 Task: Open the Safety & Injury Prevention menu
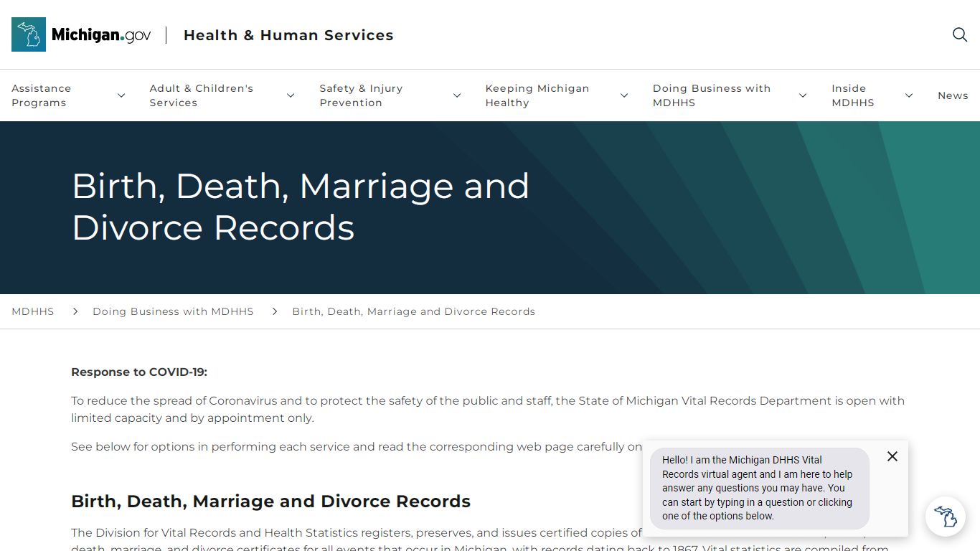[x=361, y=95]
